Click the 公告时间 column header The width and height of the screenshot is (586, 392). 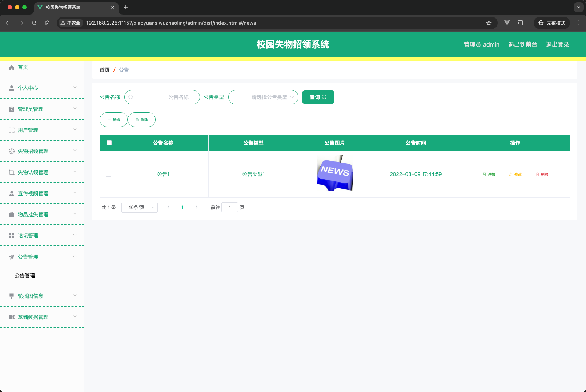(416, 143)
